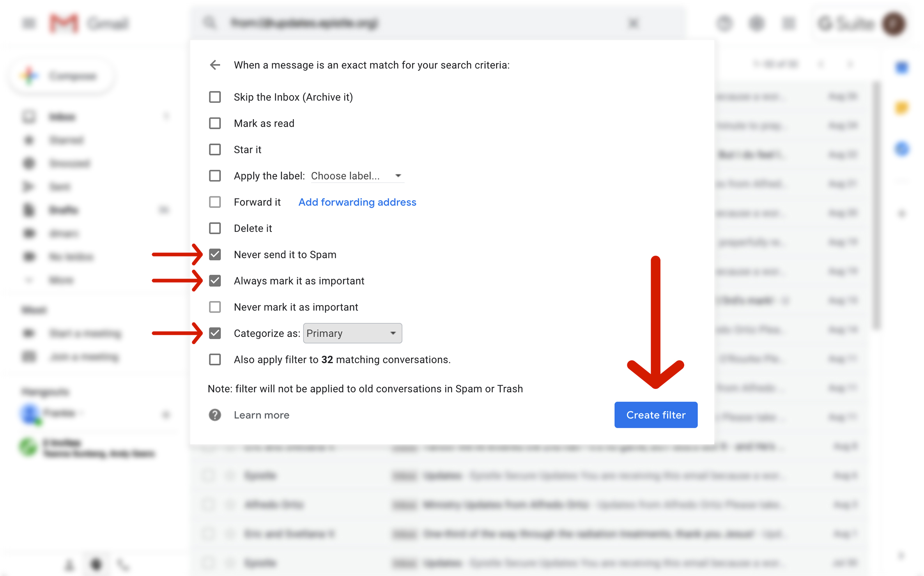Click the search magnifier icon

click(x=210, y=23)
